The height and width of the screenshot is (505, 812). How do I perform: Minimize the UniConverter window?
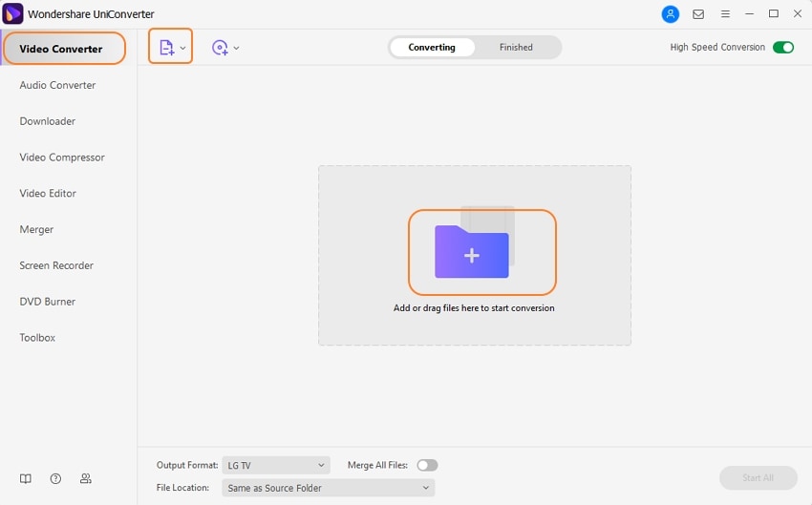tap(749, 14)
